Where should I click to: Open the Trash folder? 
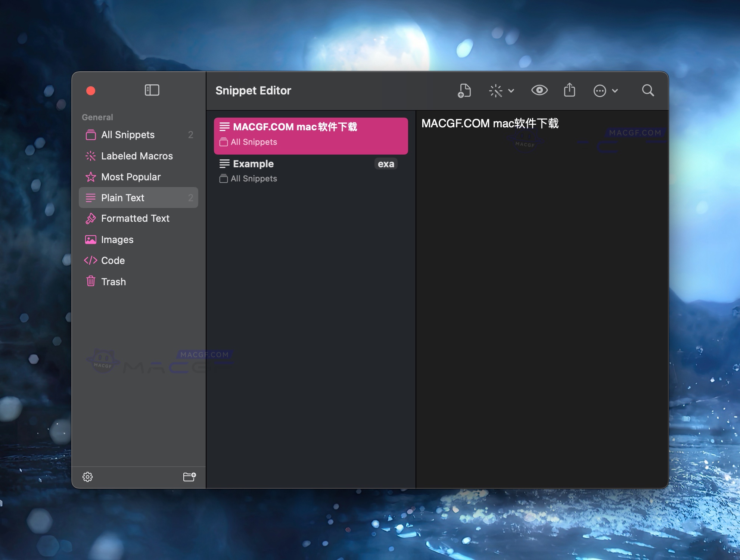point(113,282)
